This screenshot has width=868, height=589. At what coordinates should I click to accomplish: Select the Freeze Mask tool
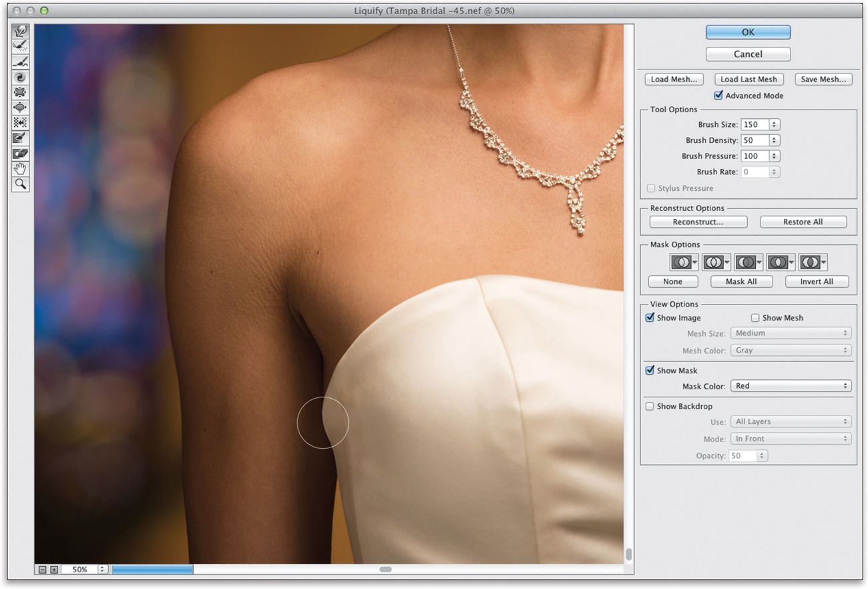(21, 138)
